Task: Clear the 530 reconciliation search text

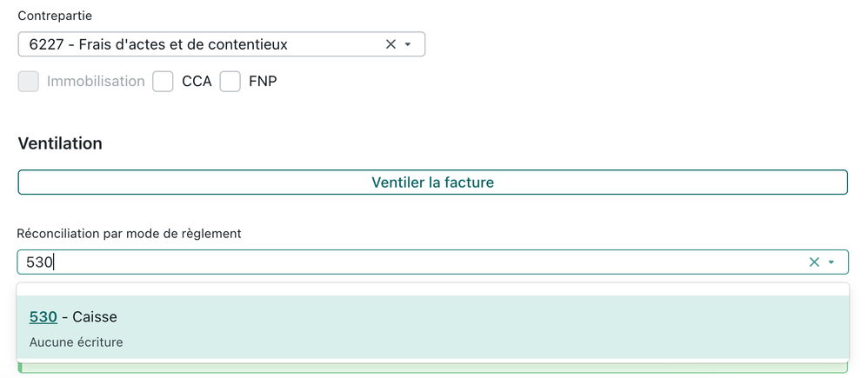Action: [814, 262]
